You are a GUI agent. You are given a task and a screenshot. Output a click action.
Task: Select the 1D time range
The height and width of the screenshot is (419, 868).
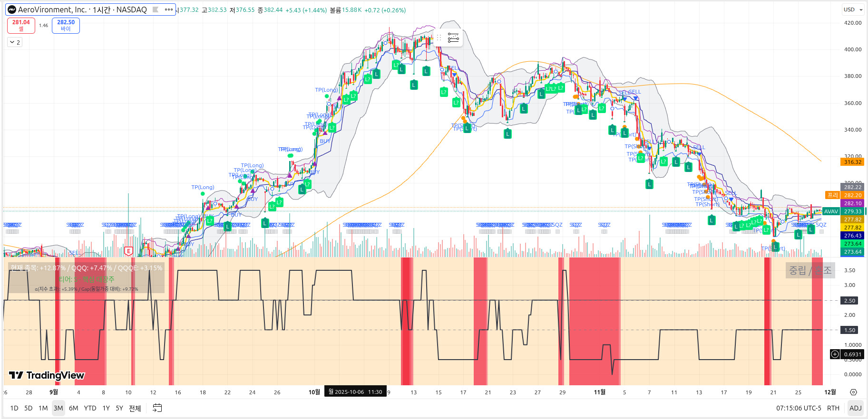point(14,408)
